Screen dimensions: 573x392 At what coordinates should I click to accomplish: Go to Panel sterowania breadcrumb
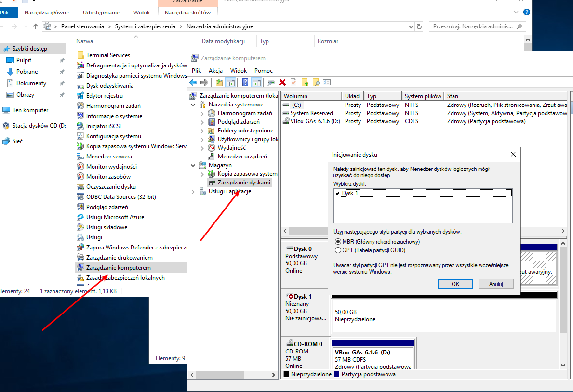(x=82, y=26)
